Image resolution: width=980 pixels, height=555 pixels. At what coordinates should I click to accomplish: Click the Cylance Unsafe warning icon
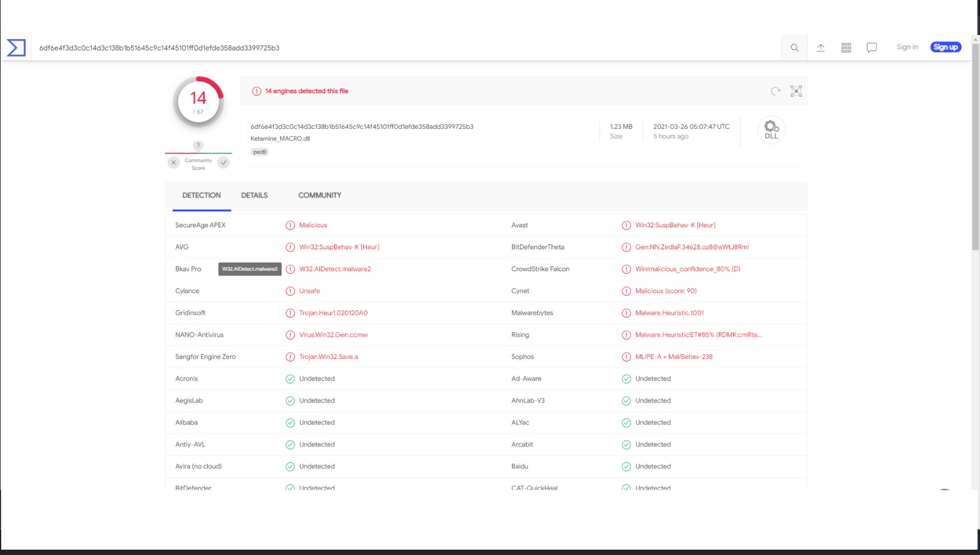[x=290, y=291]
